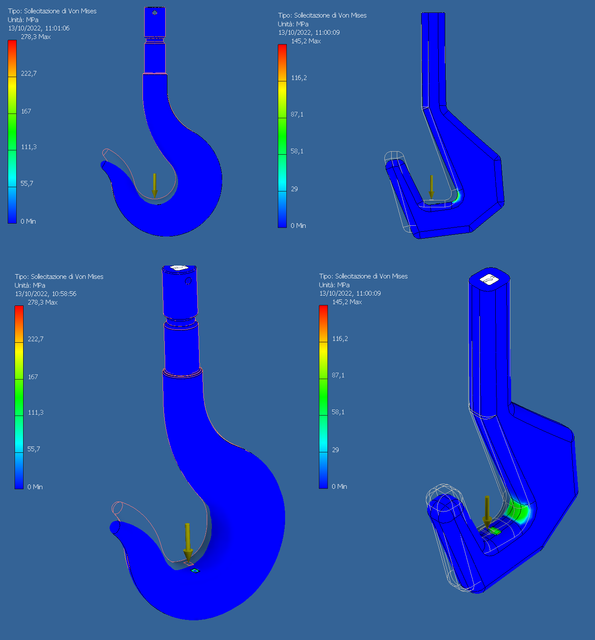This screenshot has height=640, width=595.
Task: Click the 58,1 label in the top-right legend
Action: click(x=297, y=151)
